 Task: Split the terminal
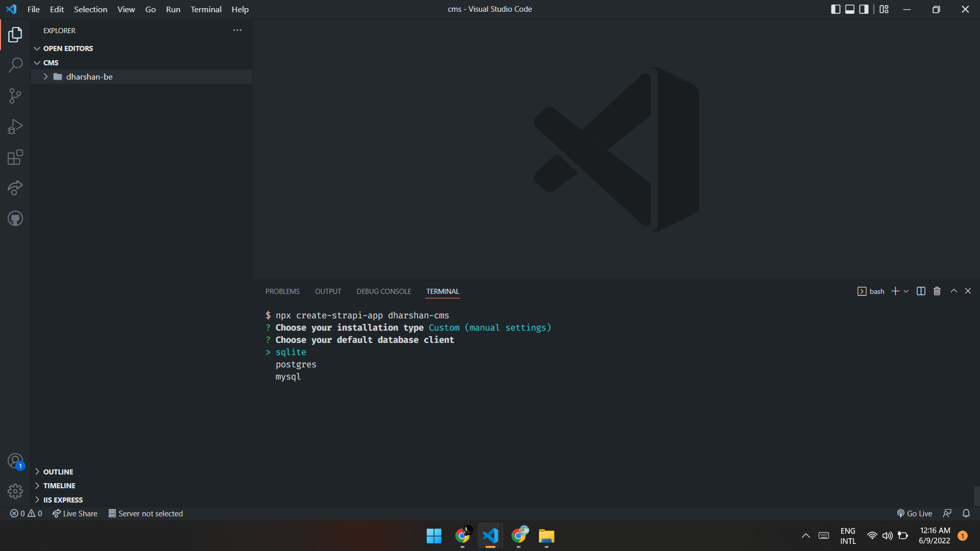[921, 291]
